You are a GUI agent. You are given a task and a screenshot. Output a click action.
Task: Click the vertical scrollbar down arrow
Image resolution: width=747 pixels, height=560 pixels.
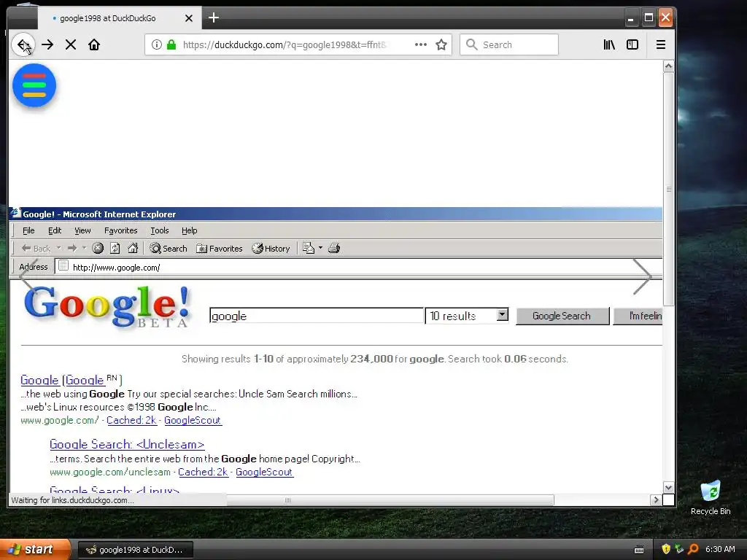[668, 488]
